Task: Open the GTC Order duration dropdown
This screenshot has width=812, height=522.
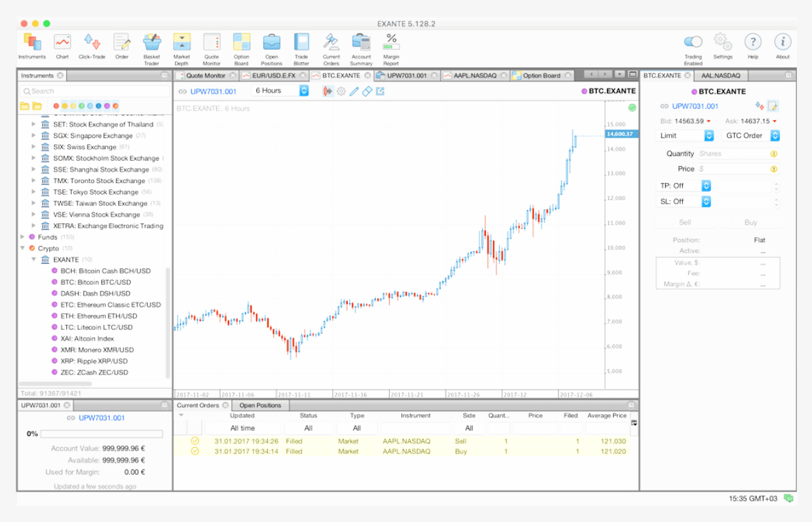Action: pos(750,135)
